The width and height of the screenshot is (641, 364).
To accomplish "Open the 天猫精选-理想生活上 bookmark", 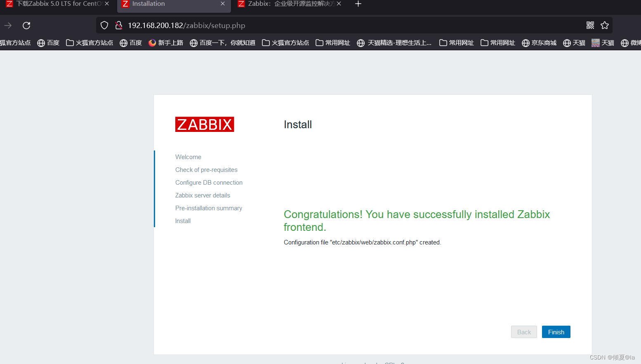I will tap(394, 43).
